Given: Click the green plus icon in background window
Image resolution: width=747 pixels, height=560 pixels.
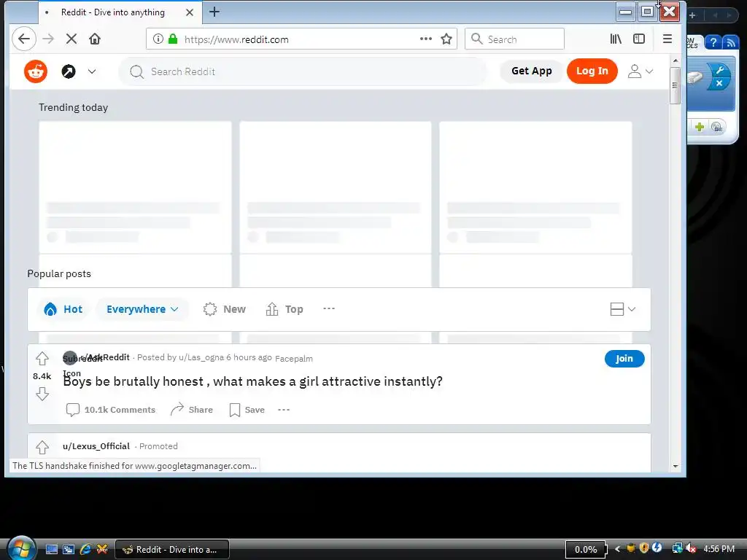Looking at the screenshot, I should coord(700,127).
